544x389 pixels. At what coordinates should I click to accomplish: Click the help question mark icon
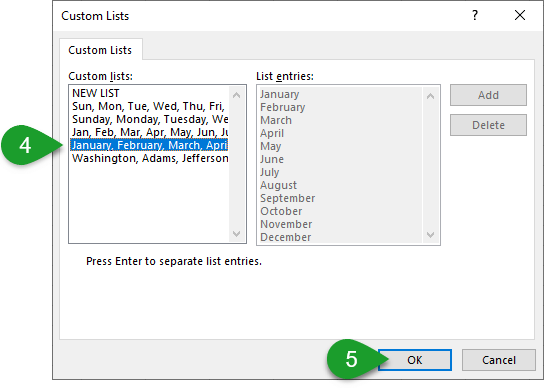[x=475, y=15]
